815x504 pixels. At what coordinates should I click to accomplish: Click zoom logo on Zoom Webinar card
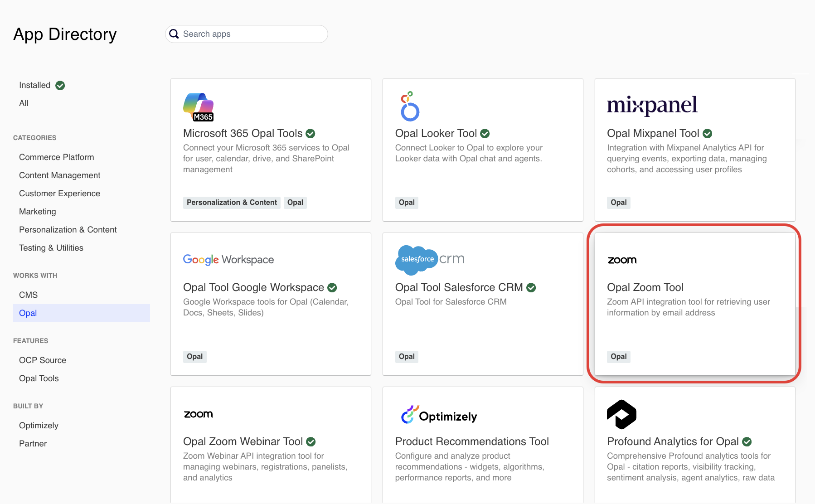pos(198,414)
